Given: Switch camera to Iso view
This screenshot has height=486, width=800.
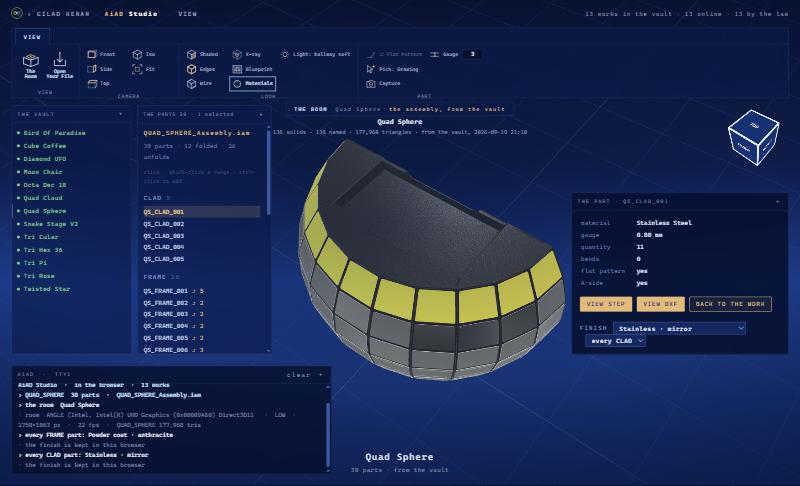Looking at the screenshot, I should (144, 54).
